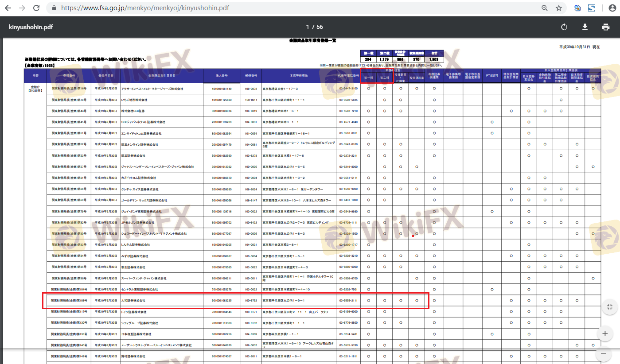Screen dimensions: 620x364
Task: View site info via padlock icon
Action: 54,8
